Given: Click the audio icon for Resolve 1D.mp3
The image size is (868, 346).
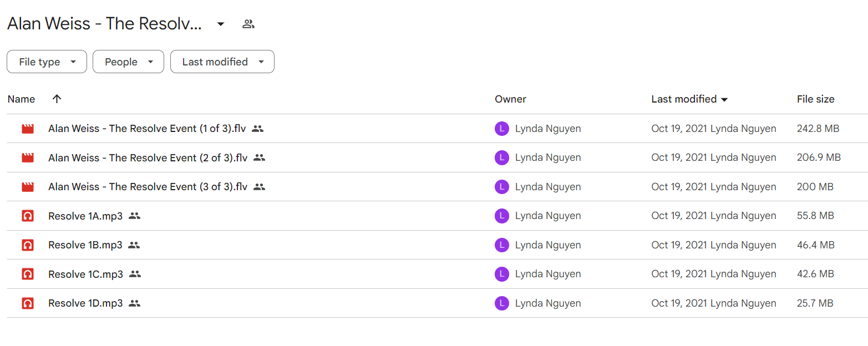Looking at the screenshot, I should tap(28, 303).
